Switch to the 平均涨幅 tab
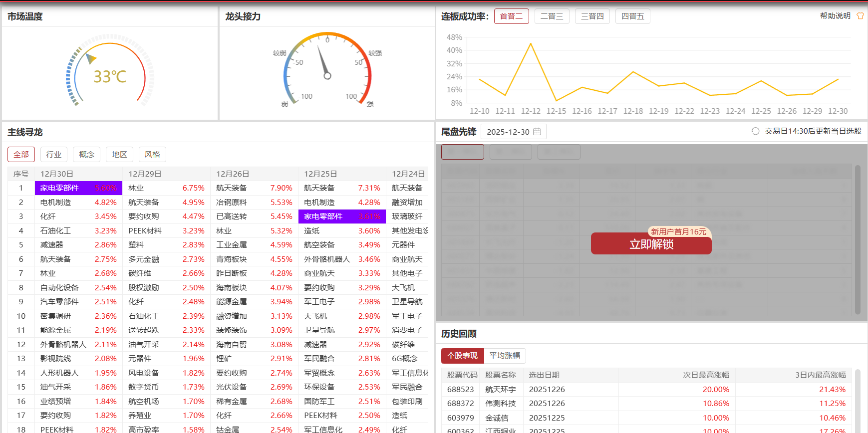 coord(505,356)
